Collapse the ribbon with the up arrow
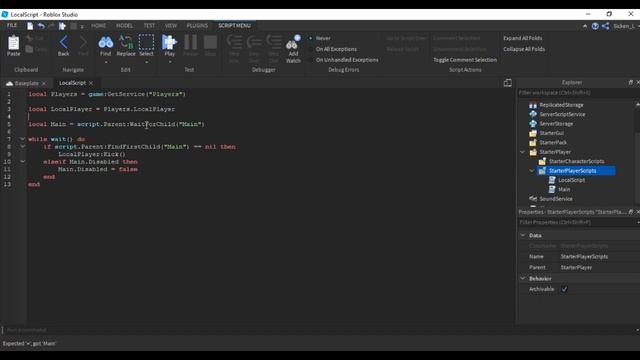The image size is (640, 360). coord(585,26)
